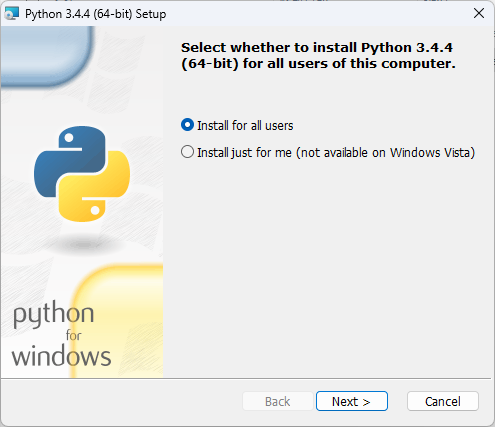The width and height of the screenshot is (495, 427).
Task: Choose the "Install just for me" radio button
Action: (x=187, y=152)
